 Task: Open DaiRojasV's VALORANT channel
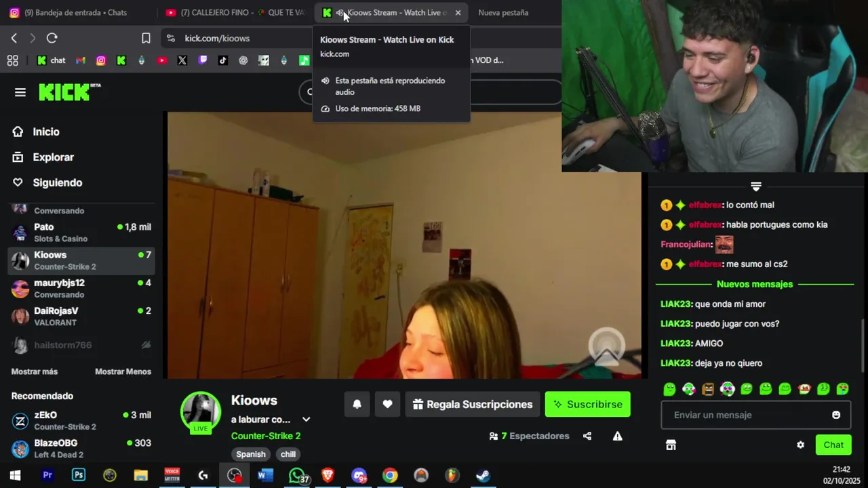click(x=81, y=316)
